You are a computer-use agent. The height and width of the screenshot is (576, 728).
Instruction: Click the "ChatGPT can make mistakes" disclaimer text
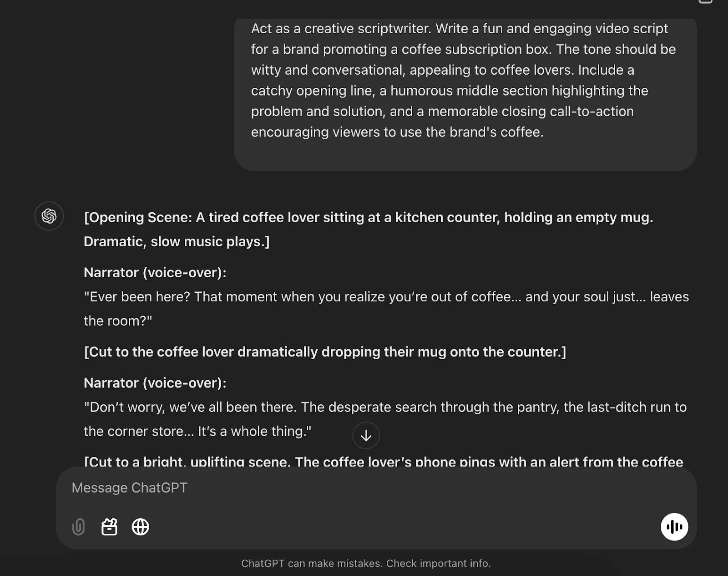(366, 563)
